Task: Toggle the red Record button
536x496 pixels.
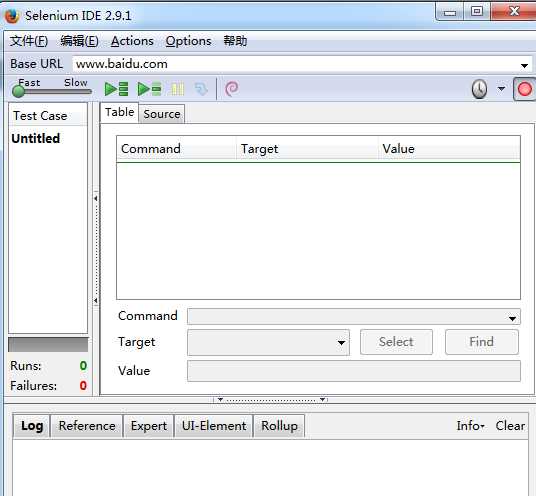Action: (x=524, y=89)
